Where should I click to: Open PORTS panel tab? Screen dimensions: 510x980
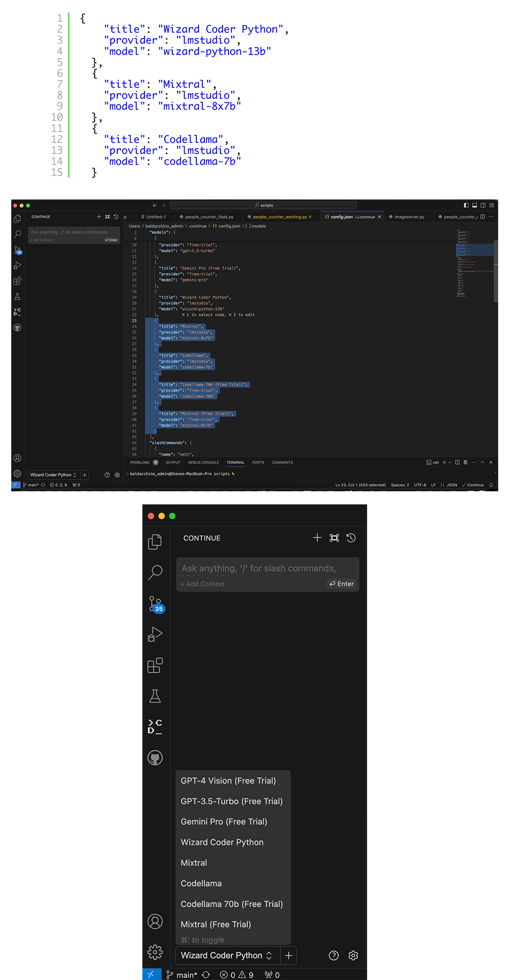tap(258, 462)
